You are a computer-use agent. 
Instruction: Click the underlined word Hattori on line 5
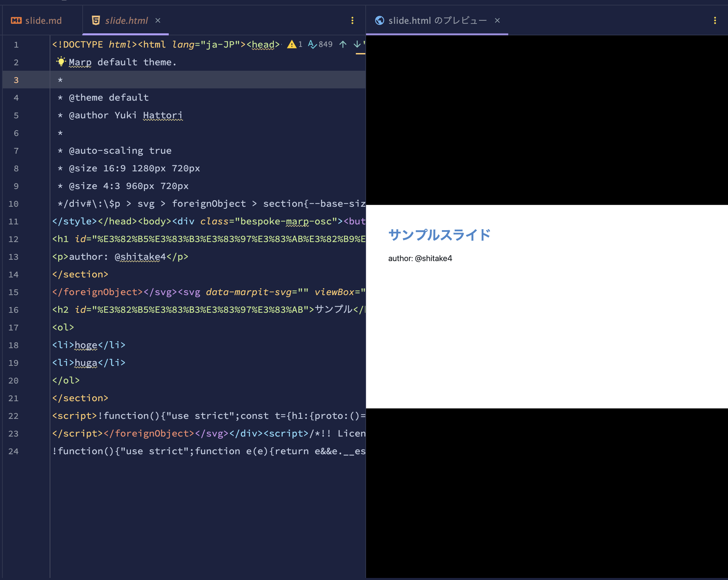(163, 115)
